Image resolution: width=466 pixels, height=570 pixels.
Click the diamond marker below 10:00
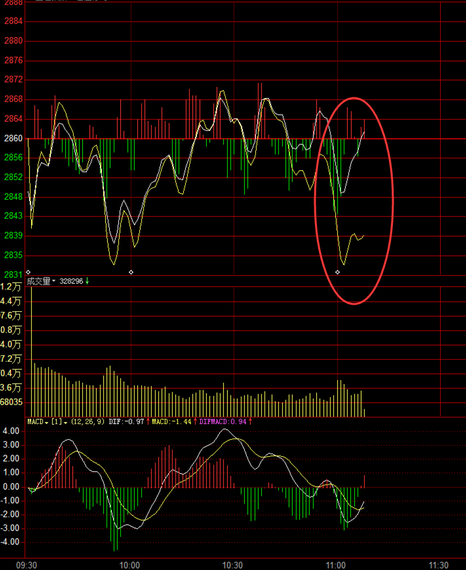[131, 272]
